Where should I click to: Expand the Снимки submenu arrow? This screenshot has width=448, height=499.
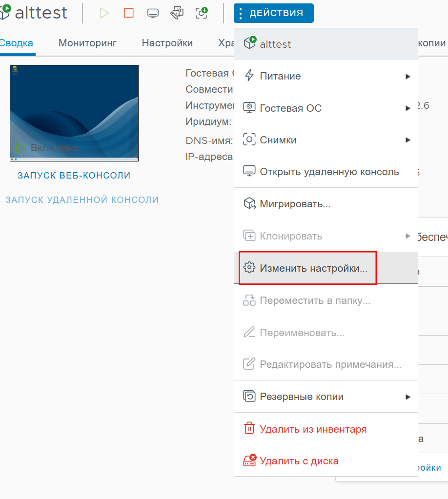407,140
